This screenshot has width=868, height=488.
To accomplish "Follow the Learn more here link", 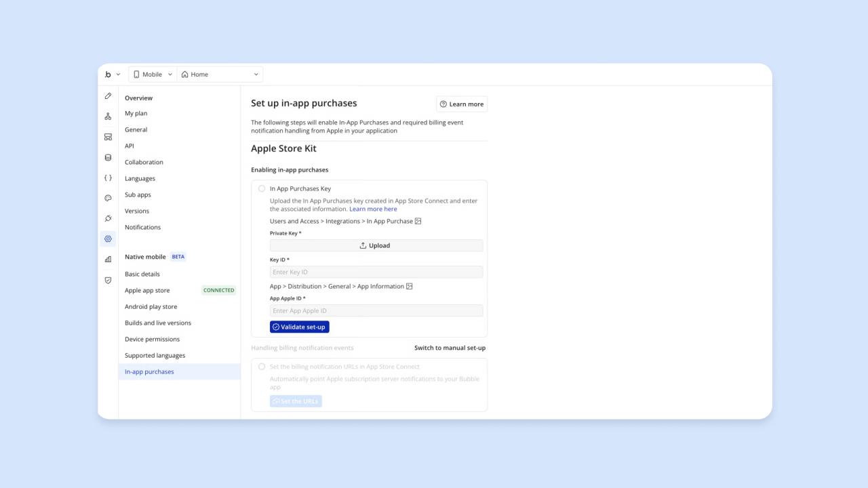I will (373, 209).
